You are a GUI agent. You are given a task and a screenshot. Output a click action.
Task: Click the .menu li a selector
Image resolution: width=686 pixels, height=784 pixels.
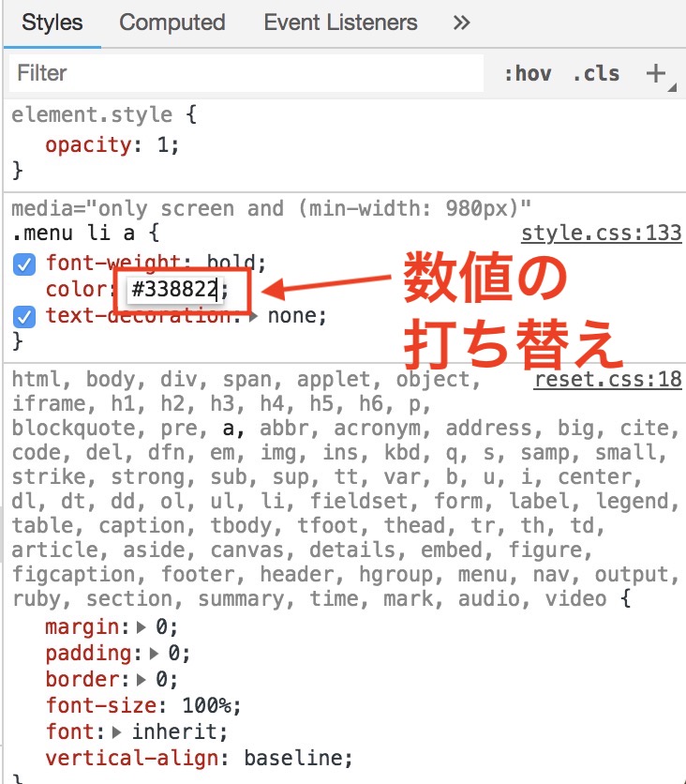[73, 233]
